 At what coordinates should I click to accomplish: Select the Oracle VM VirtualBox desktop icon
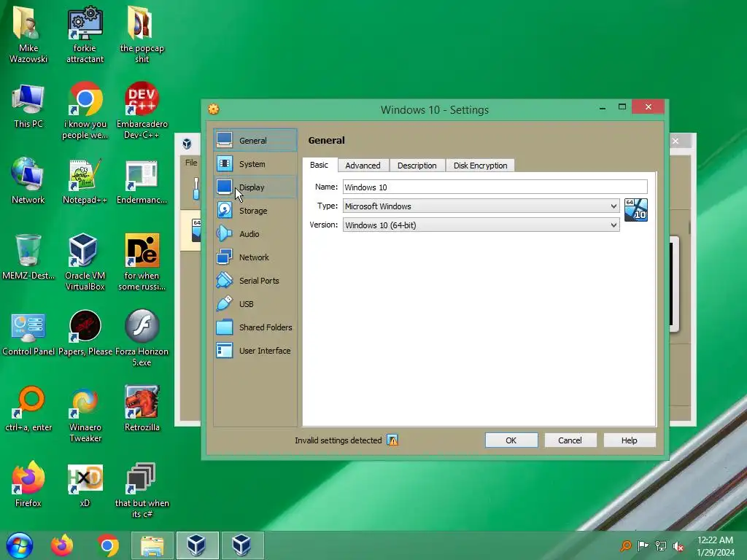pos(85,262)
